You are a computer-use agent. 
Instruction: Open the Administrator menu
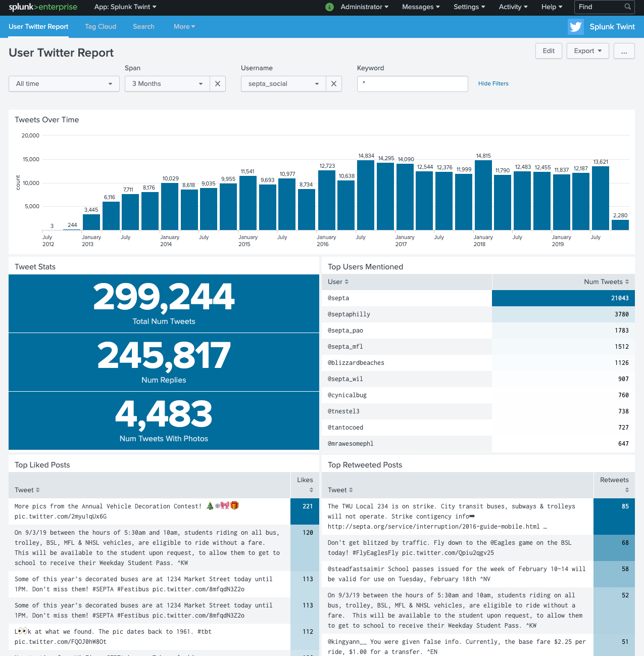(365, 7)
